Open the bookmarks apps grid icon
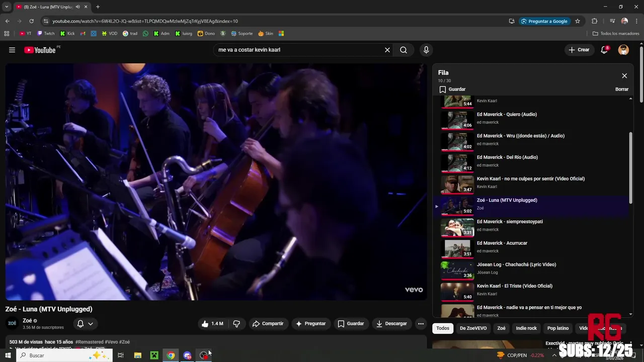Viewport: 644px width, 362px height. 7,34
